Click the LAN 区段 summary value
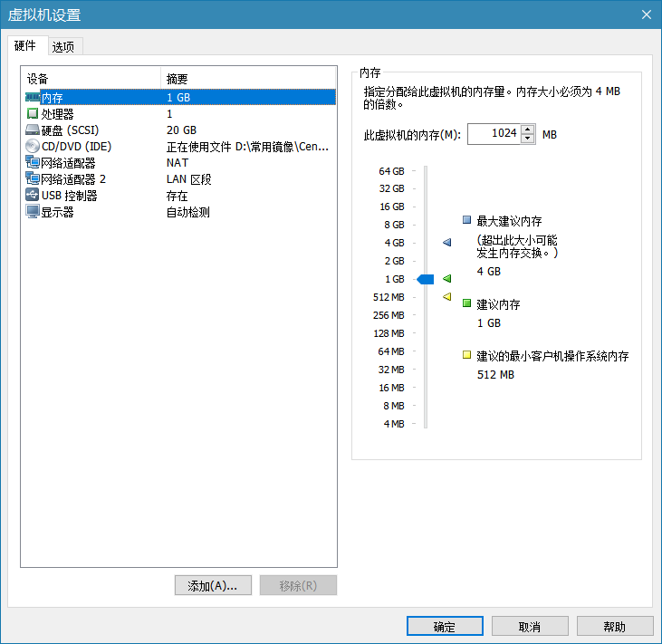 188,179
